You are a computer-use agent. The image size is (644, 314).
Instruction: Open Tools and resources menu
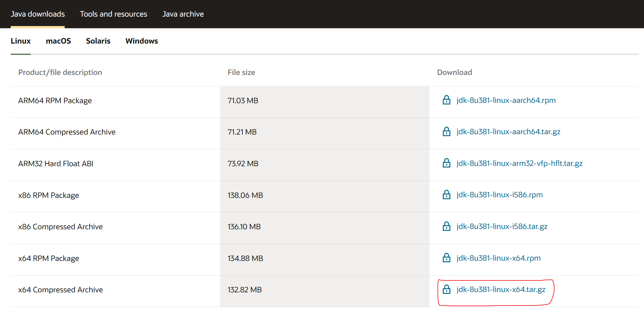[x=113, y=14]
